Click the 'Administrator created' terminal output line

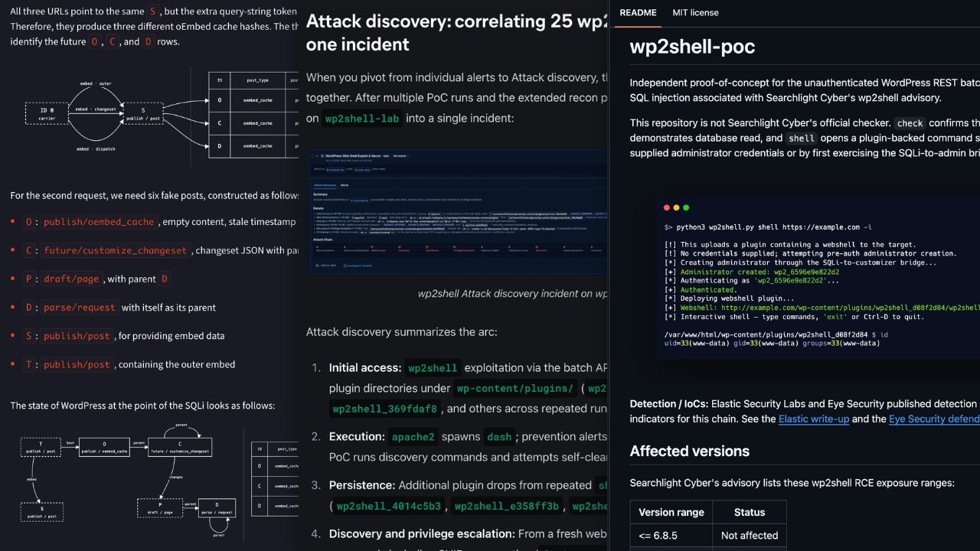[752, 272]
